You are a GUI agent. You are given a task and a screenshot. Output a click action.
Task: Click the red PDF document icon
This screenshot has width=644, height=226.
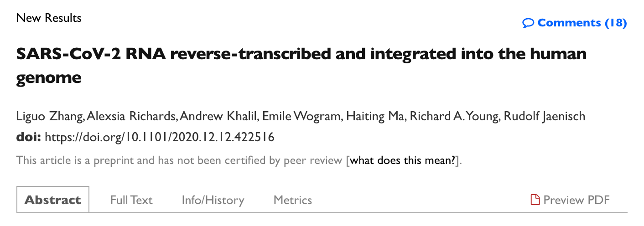tap(535, 200)
